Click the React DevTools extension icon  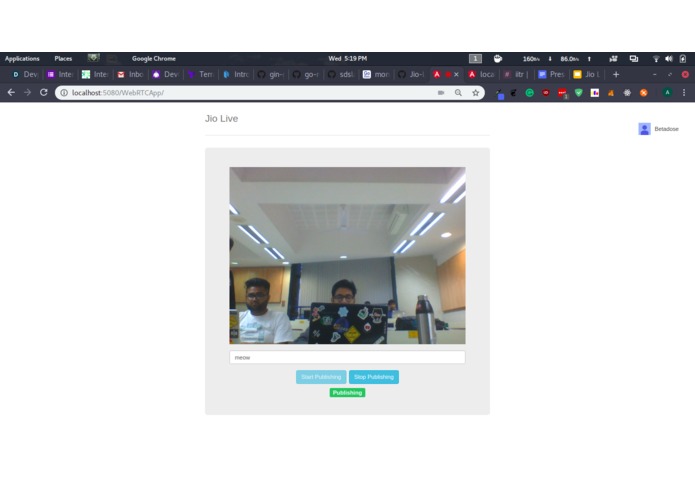pos(627,93)
